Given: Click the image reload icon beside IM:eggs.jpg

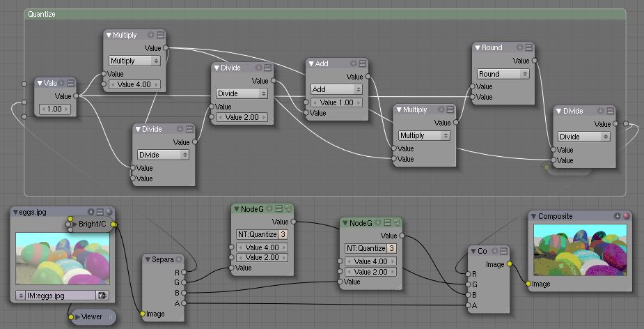Looking at the screenshot, I should click(x=102, y=296).
